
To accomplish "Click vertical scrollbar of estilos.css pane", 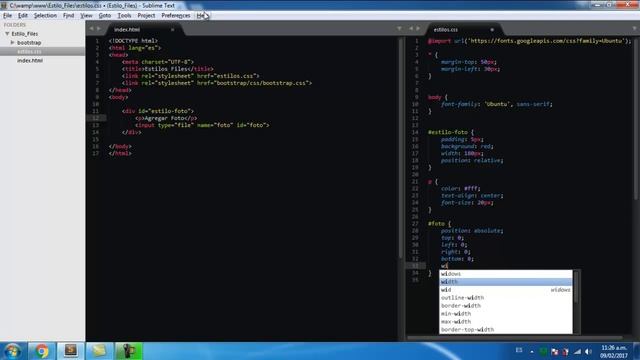I will click(636, 118).
